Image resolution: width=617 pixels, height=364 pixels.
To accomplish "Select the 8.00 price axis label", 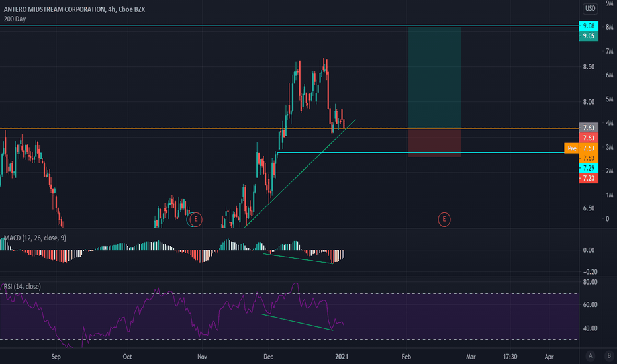I will pyautogui.click(x=589, y=101).
